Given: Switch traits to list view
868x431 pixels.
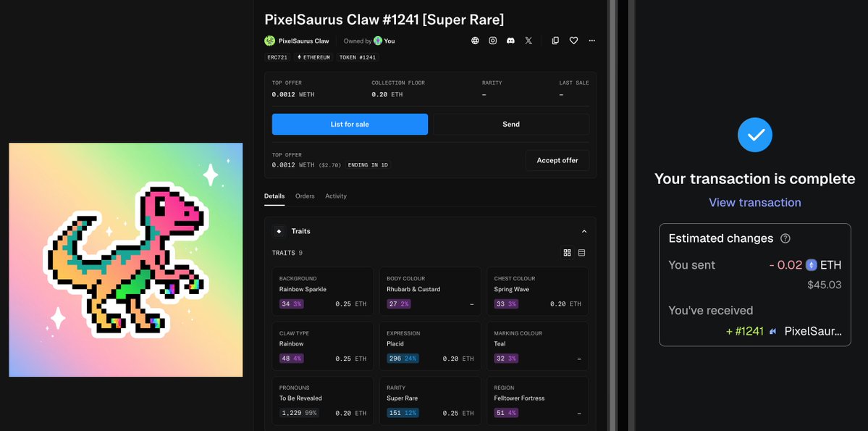Looking at the screenshot, I should [581, 253].
